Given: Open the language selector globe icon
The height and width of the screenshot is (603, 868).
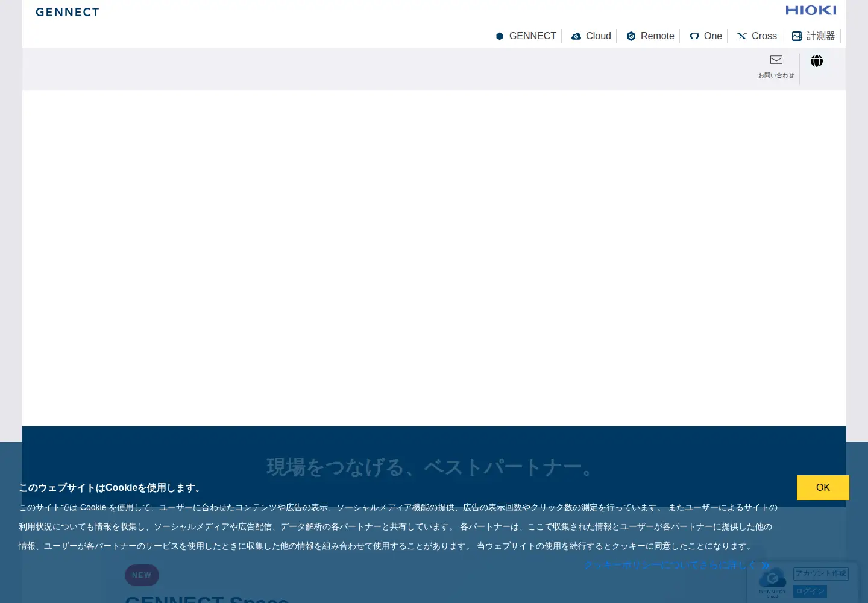Looking at the screenshot, I should (x=817, y=61).
